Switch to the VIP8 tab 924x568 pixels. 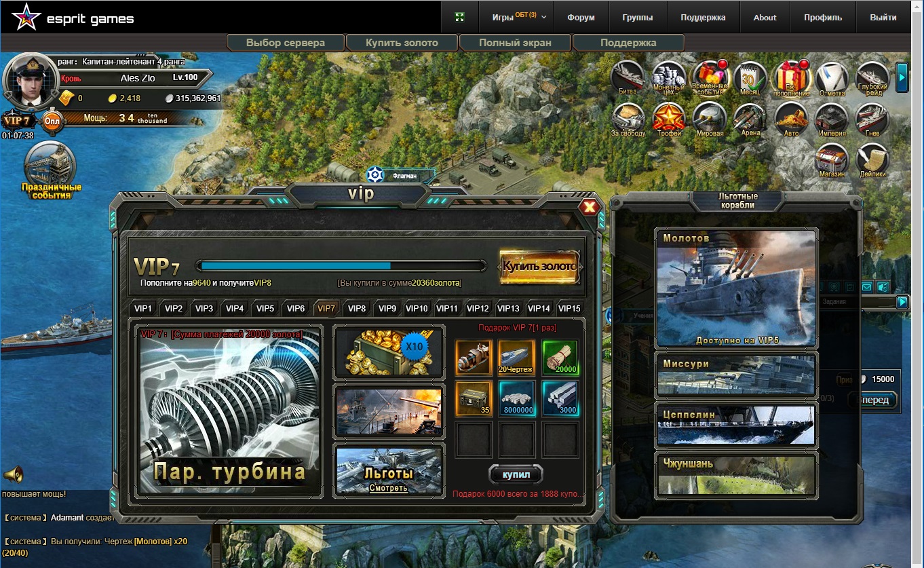(x=357, y=308)
